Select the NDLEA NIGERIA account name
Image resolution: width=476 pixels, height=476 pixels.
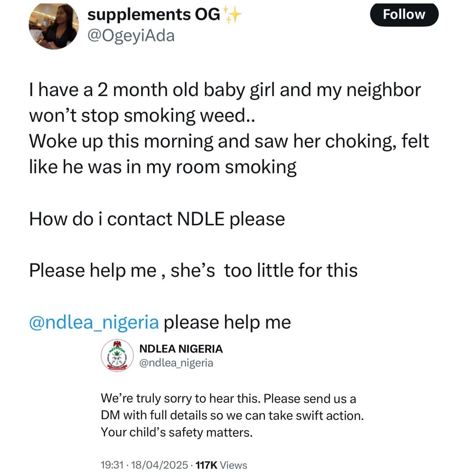point(181,349)
